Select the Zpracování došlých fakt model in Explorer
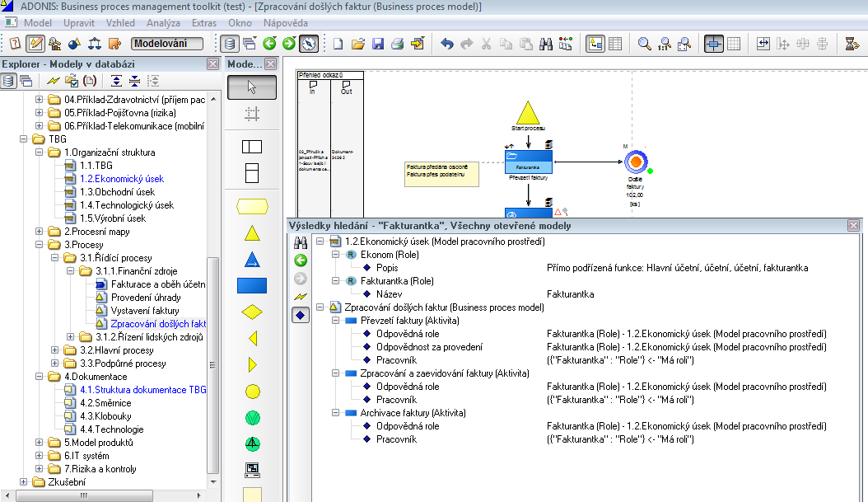868x502 pixels. point(158,324)
